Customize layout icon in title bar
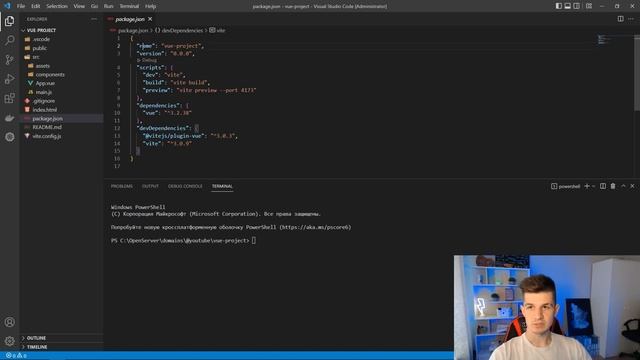Screen dimensions: 640x360 [x=589, y=6]
